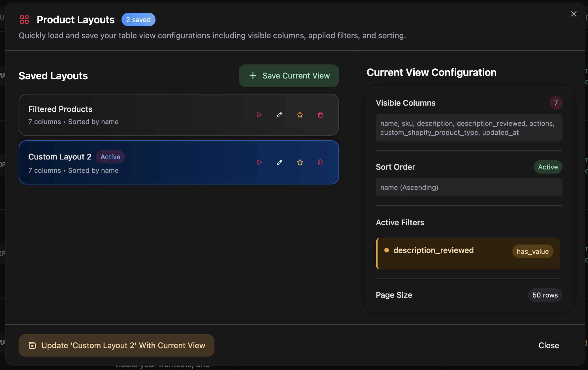This screenshot has width=588, height=370.
Task: Click the red grid Product Layouts icon
Action: pos(24,20)
